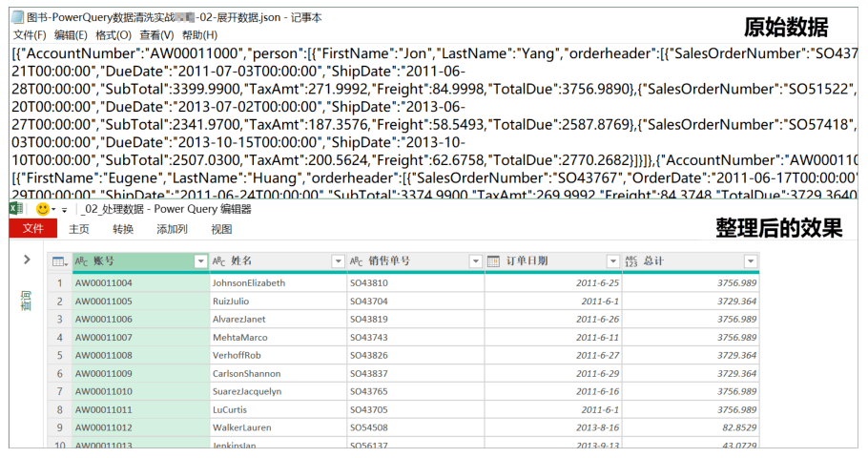The height and width of the screenshot is (458, 868).
Task: Select date cell 2011-6-25
Action: coord(553,283)
